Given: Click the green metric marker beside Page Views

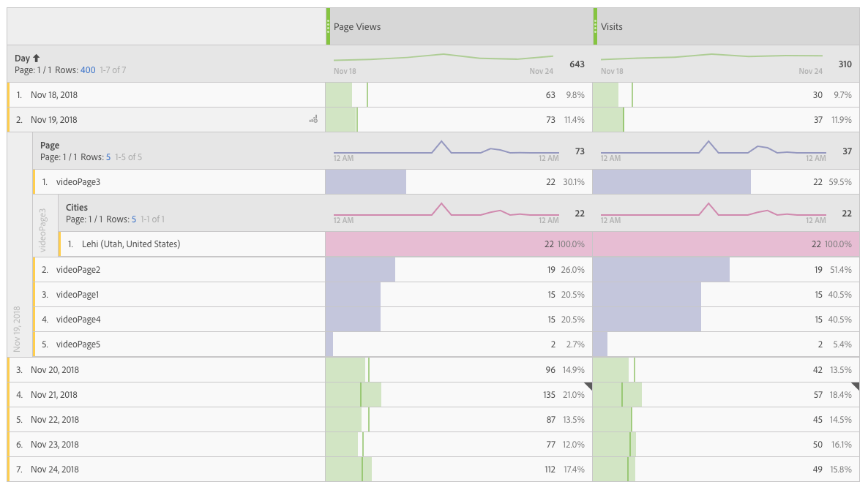Looking at the screenshot, I should [327, 26].
